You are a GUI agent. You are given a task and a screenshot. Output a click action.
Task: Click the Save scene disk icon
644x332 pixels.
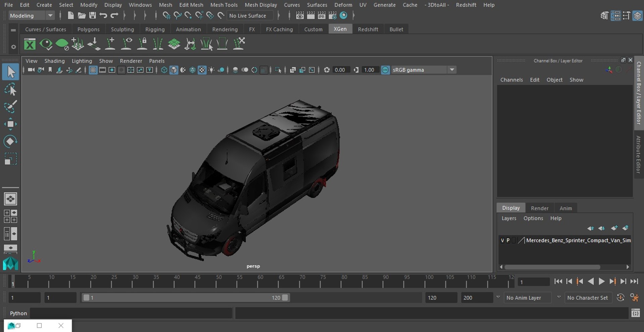click(93, 15)
